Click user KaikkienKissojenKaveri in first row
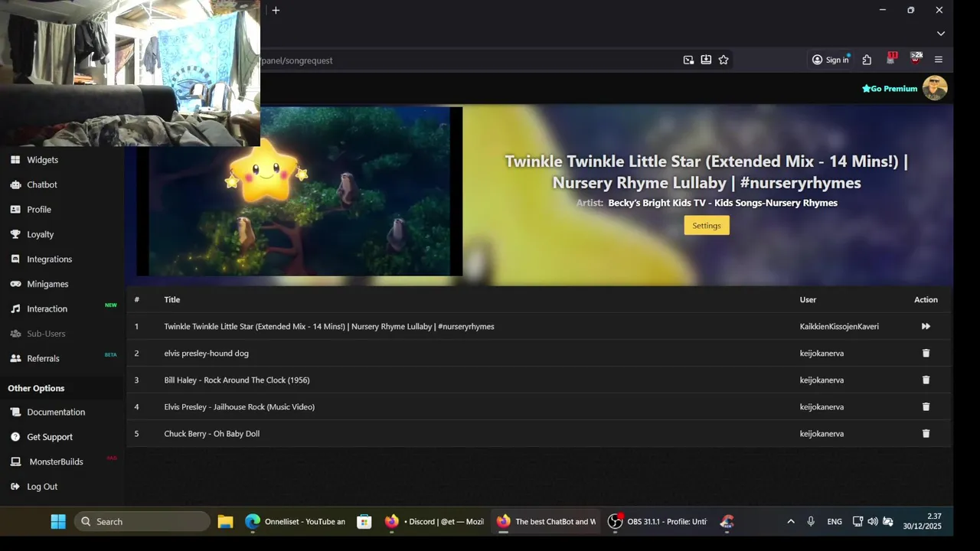 click(x=839, y=326)
